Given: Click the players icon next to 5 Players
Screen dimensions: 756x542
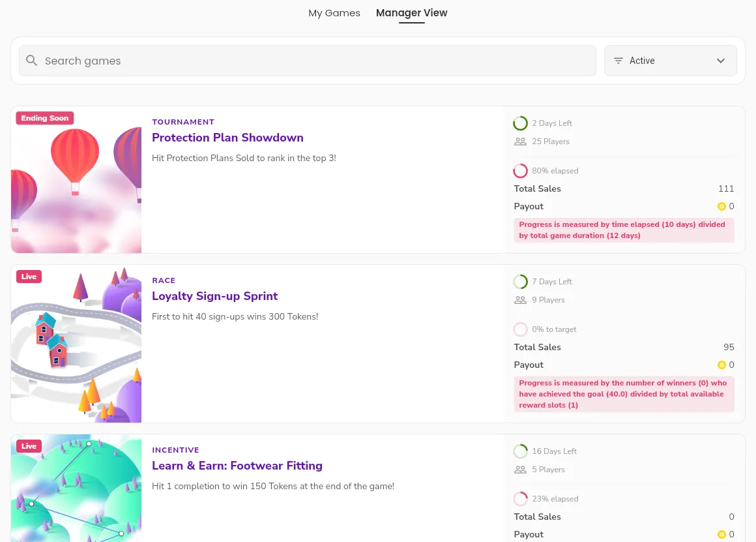Looking at the screenshot, I should coord(520,470).
